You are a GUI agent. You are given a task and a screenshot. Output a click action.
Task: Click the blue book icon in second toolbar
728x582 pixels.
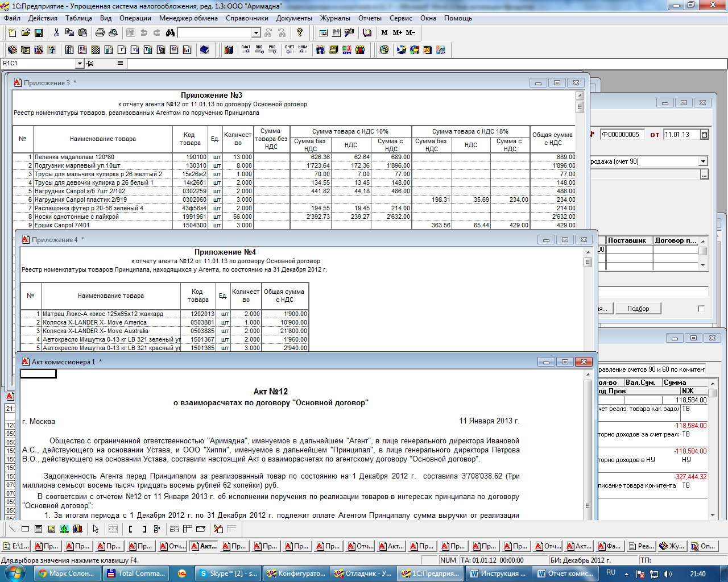205,50
